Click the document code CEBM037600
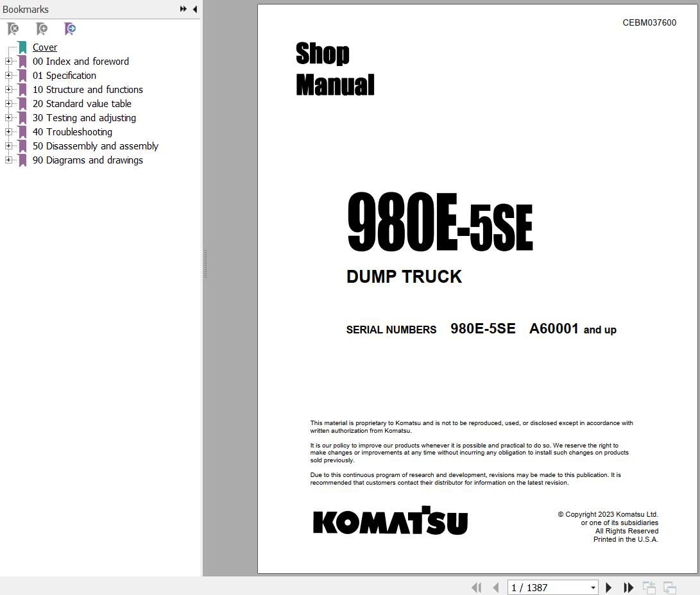The image size is (700, 595). [x=649, y=22]
